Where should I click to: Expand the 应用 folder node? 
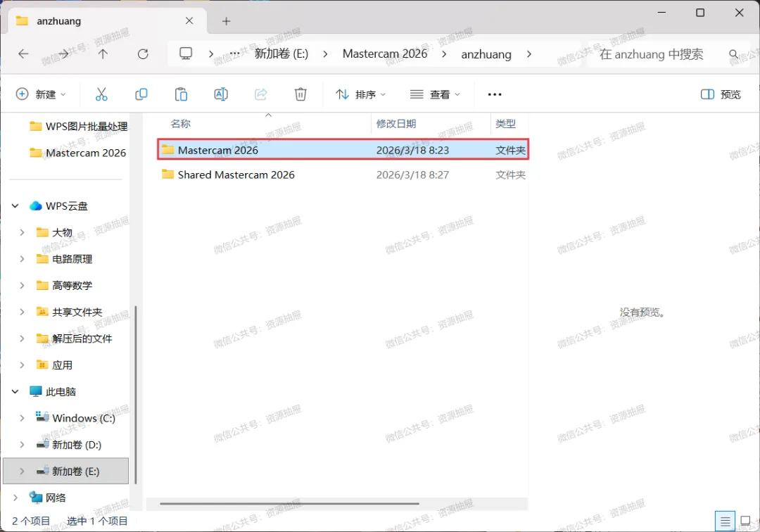(22, 365)
